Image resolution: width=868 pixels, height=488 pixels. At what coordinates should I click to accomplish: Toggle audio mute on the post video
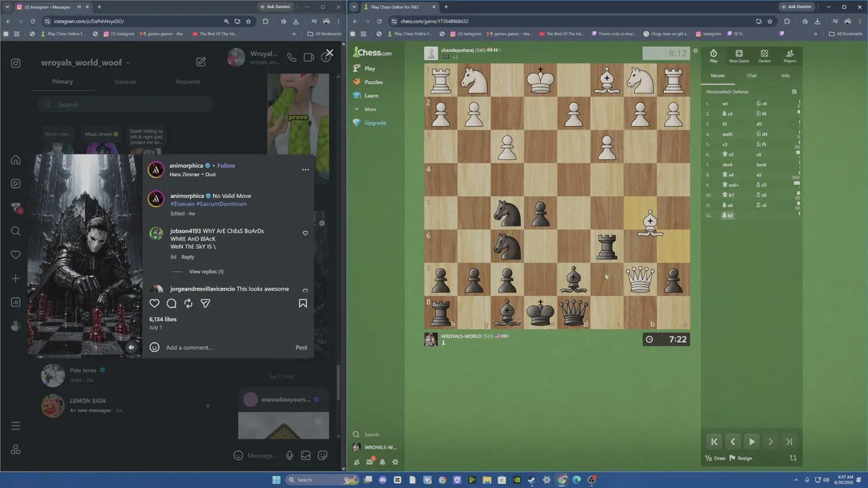tap(132, 348)
